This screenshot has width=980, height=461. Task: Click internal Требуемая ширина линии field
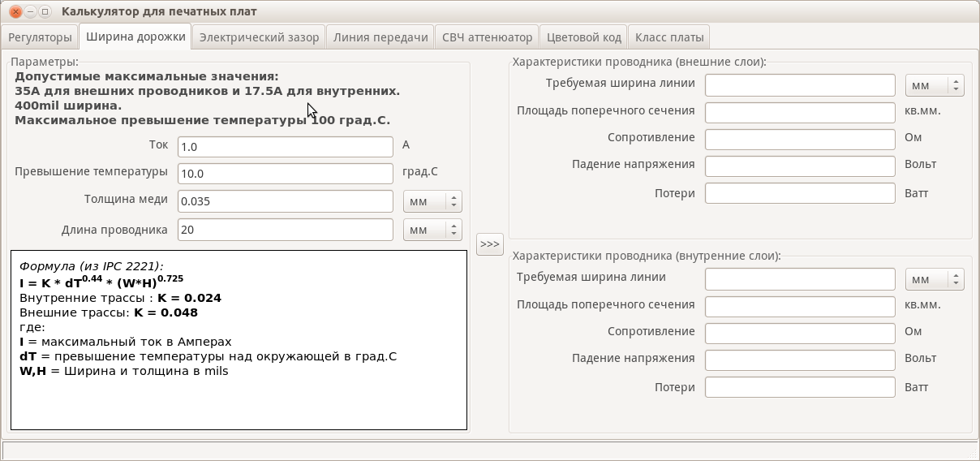800,279
